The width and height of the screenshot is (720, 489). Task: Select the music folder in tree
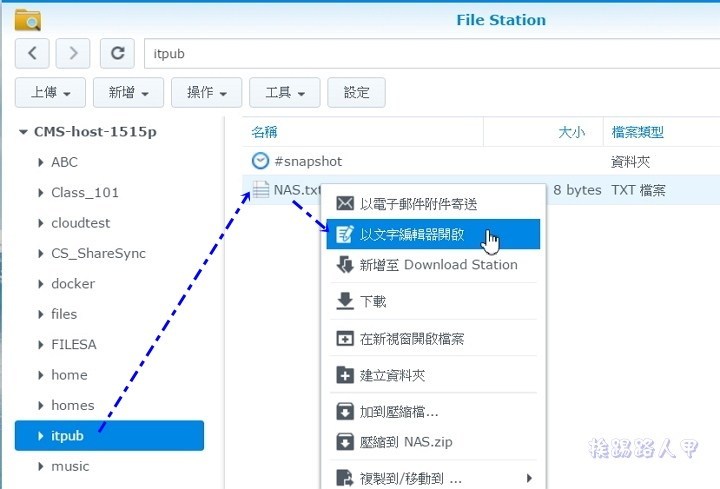point(70,467)
